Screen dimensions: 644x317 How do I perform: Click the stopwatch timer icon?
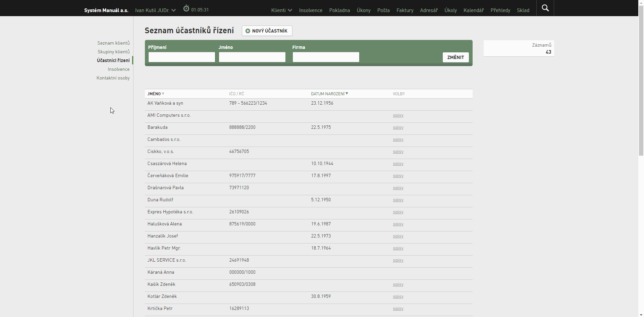click(x=186, y=8)
